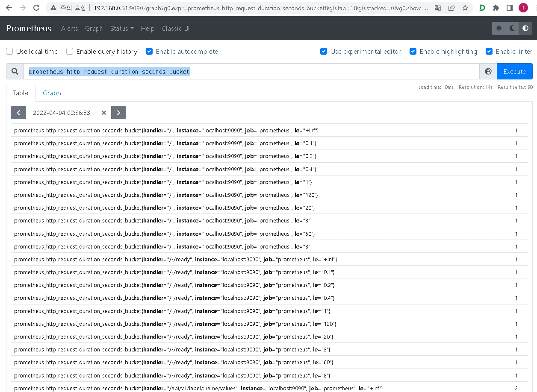
Task: Select the handler="/" le="120" series row
Action: pyautogui.click(x=269, y=195)
